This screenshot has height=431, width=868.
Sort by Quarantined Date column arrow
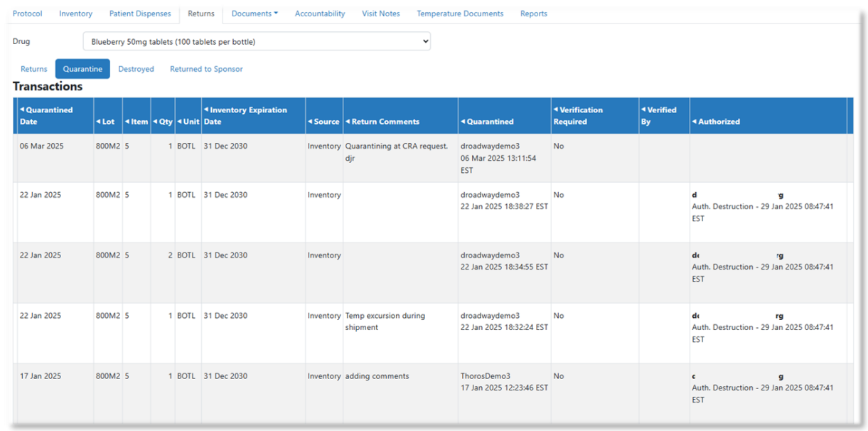pyautogui.click(x=22, y=110)
